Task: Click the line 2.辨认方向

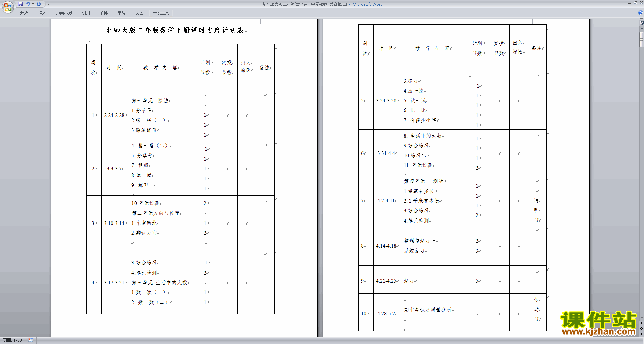Action: pyautogui.click(x=144, y=233)
